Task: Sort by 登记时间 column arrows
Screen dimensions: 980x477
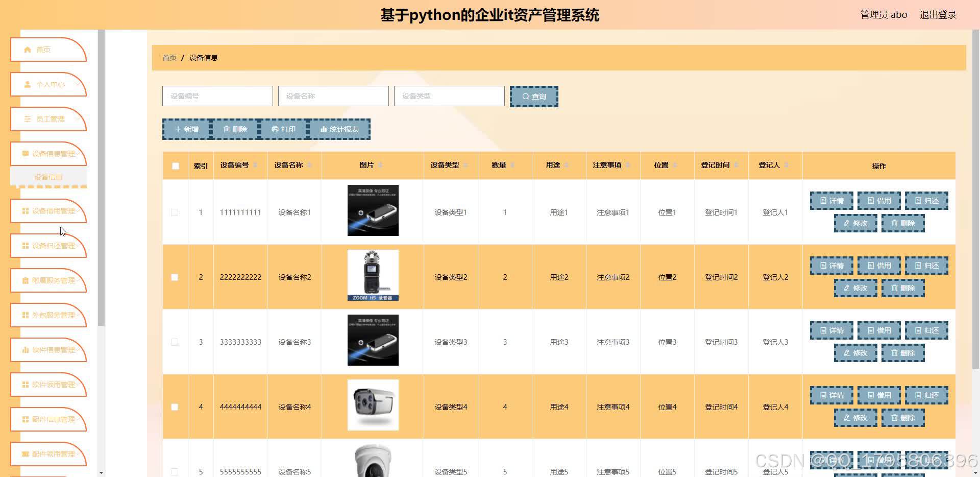Action: point(736,165)
